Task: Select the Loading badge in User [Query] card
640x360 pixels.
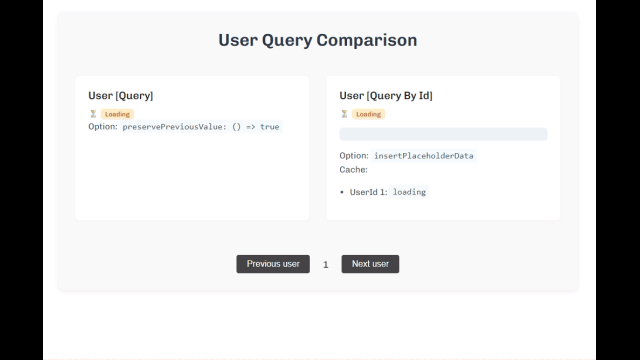Action: pos(117,114)
